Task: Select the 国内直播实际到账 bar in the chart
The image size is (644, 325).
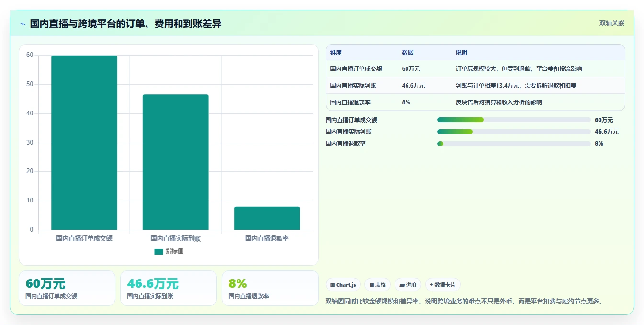Action: pyautogui.click(x=175, y=162)
